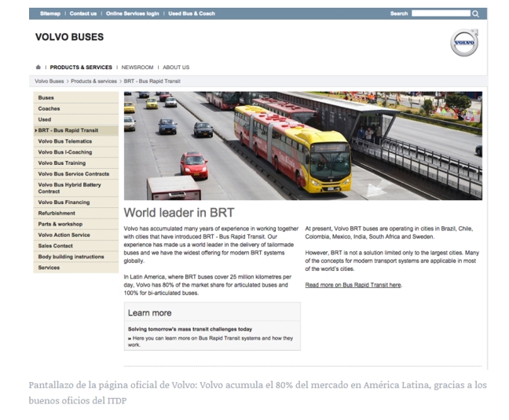Click inside the Search input field
This screenshot has height=420, width=509.
[440, 13]
